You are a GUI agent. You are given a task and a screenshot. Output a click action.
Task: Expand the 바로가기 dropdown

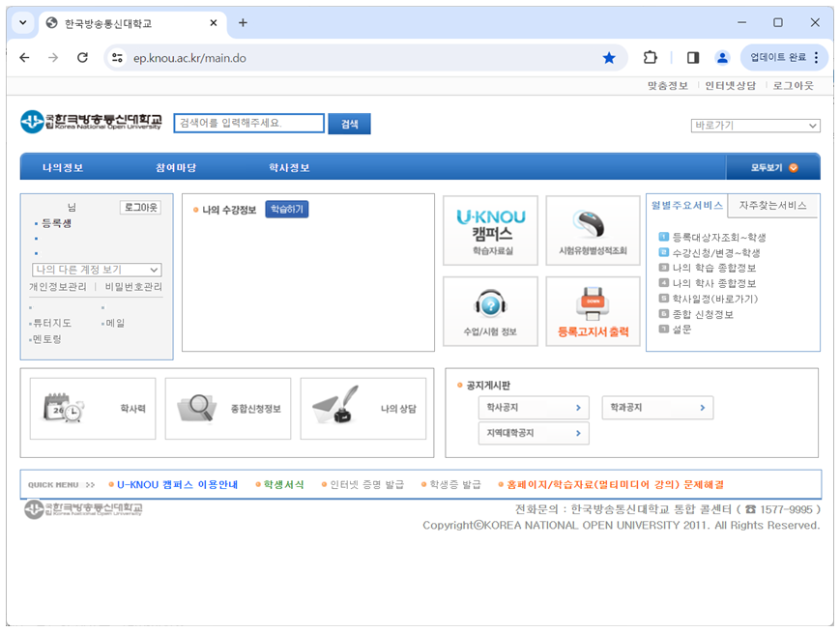[x=755, y=126]
